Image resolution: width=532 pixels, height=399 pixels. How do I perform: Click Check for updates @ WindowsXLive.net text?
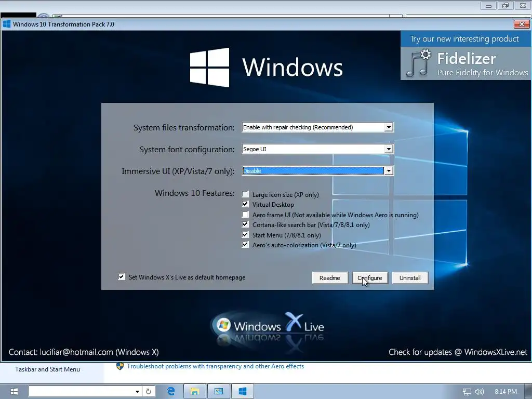tap(458, 352)
